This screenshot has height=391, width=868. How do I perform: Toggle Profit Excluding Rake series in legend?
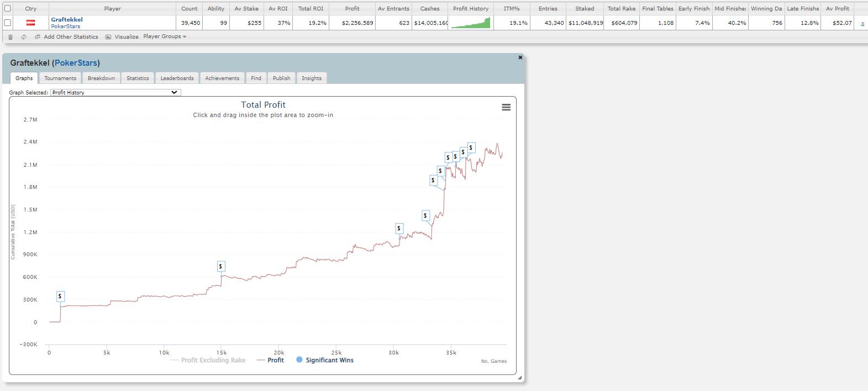[x=213, y=360]
